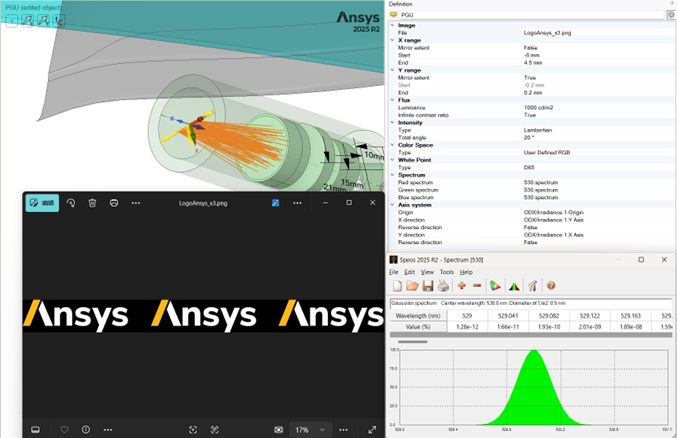Open the image info panel

[86, 430]
